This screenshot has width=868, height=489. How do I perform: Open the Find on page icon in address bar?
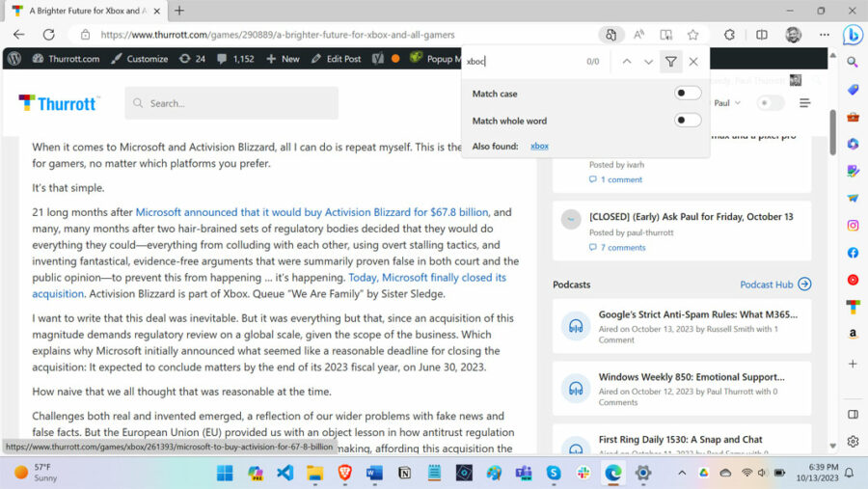[x=611, y=35]
